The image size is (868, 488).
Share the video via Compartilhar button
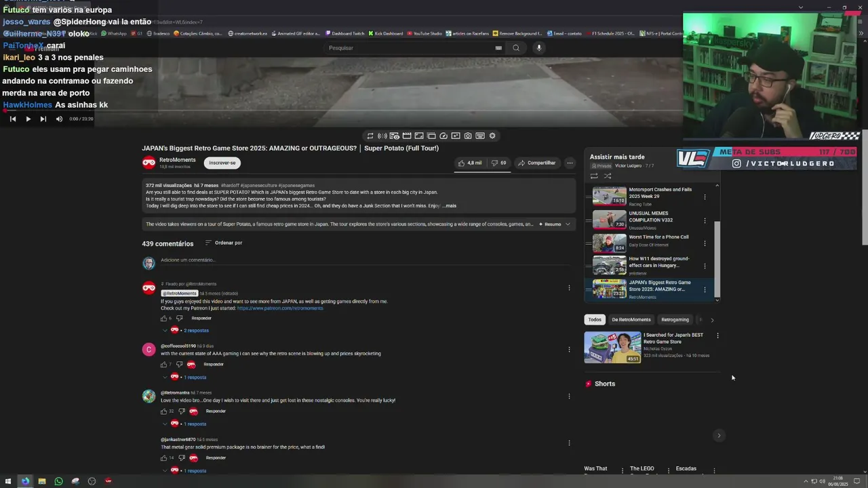tap(536, 163)
